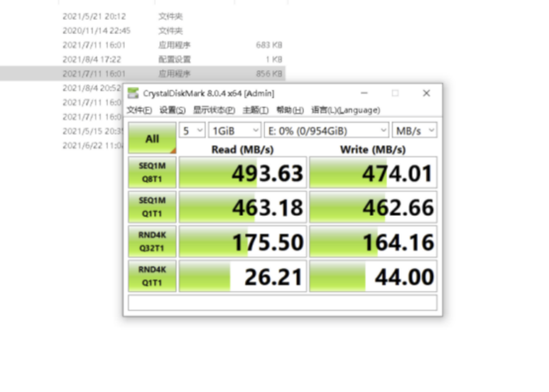Open the 文件(F) menu

[x=139, y=110]
